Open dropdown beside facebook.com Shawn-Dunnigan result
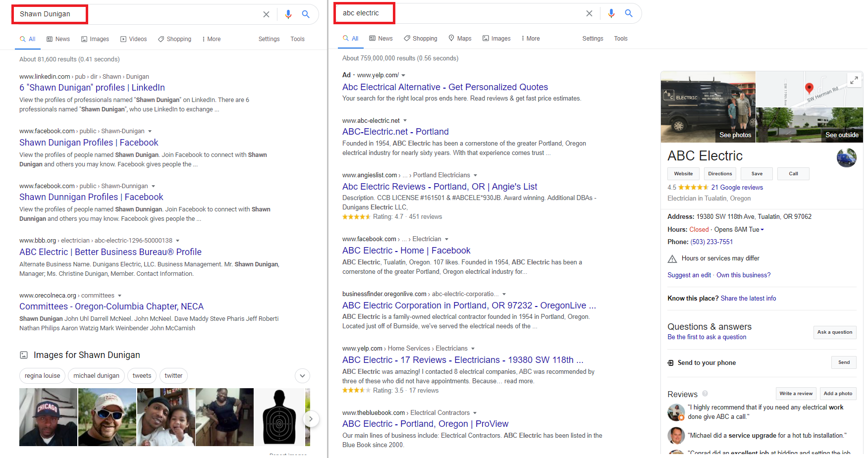 pos(153,186)
